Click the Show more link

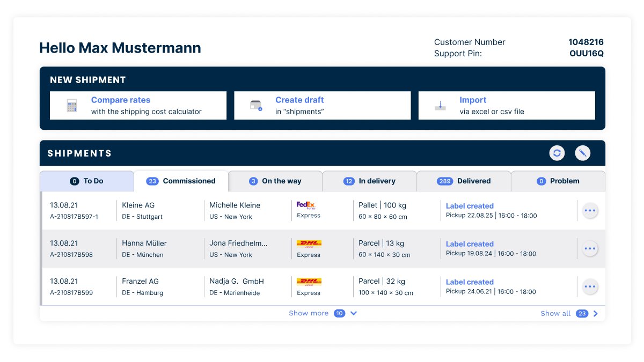pyautogui.click(x=309, y=313)
